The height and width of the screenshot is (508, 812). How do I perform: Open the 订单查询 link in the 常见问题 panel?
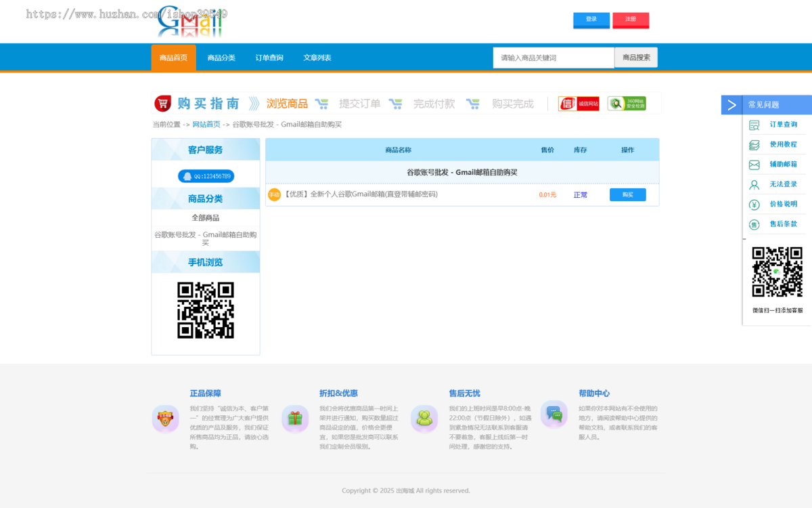coord(784,125)
